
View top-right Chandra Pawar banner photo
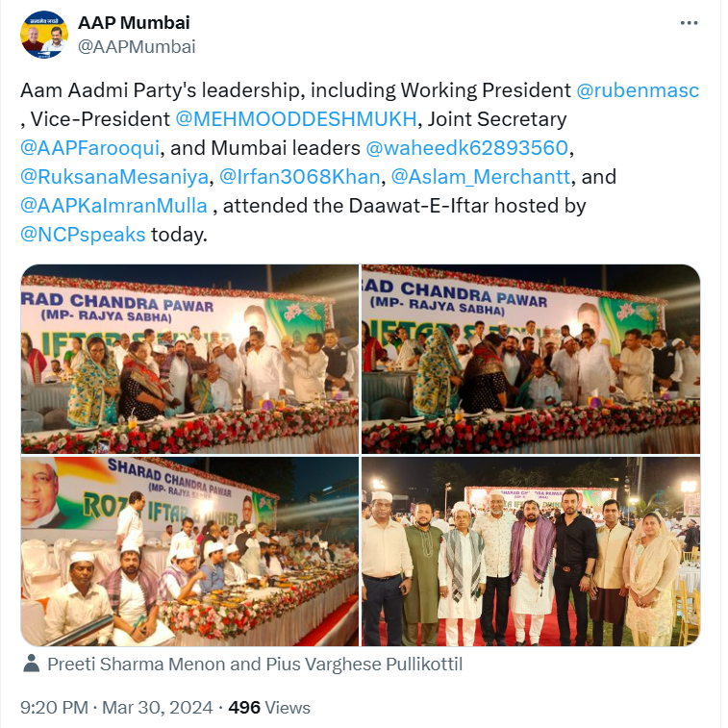click(x=531, y=359)
